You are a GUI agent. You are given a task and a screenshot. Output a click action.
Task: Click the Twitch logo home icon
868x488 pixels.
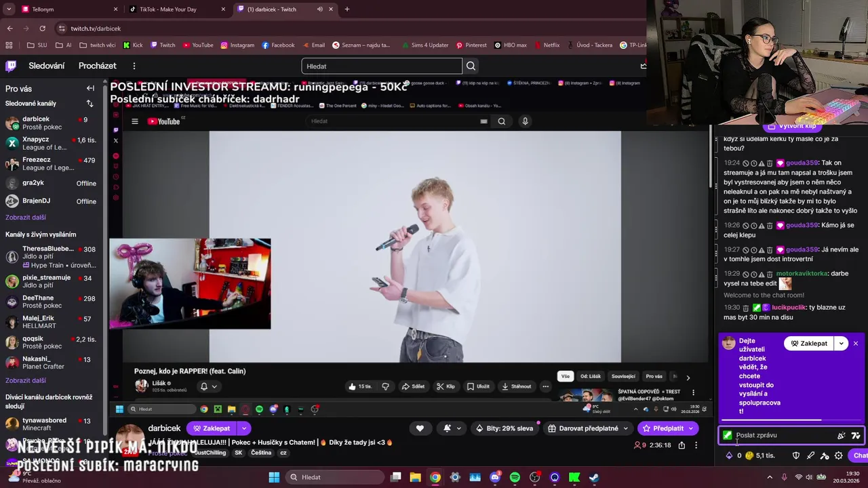click(x=11, y=66)
